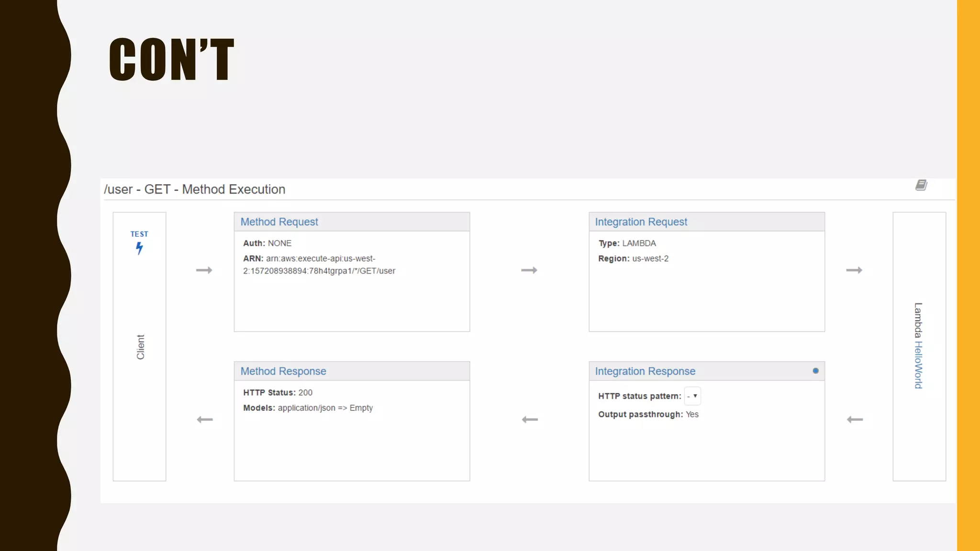
Task: Click the Client panel box
Action: tap(140, 347)
